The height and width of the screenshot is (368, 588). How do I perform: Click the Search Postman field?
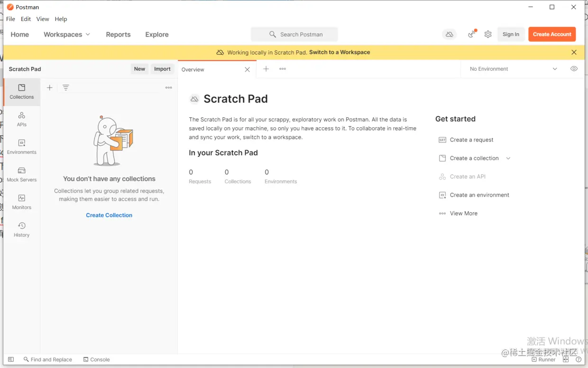(x=294, y=34)
